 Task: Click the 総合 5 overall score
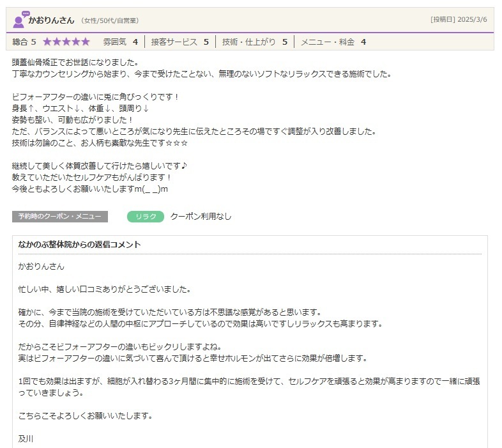24,42
